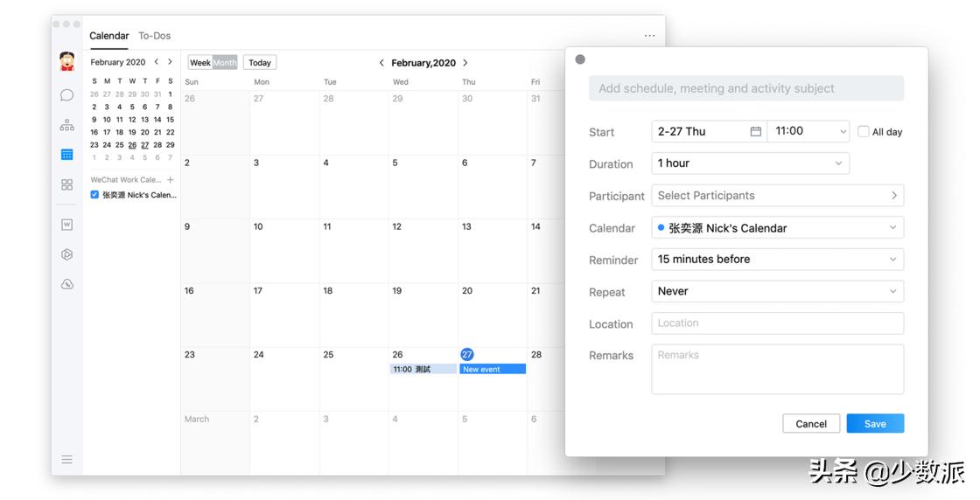980x500 pixels.
Task: Open the chat messages sidebar icon
Action: click(66, 95)
